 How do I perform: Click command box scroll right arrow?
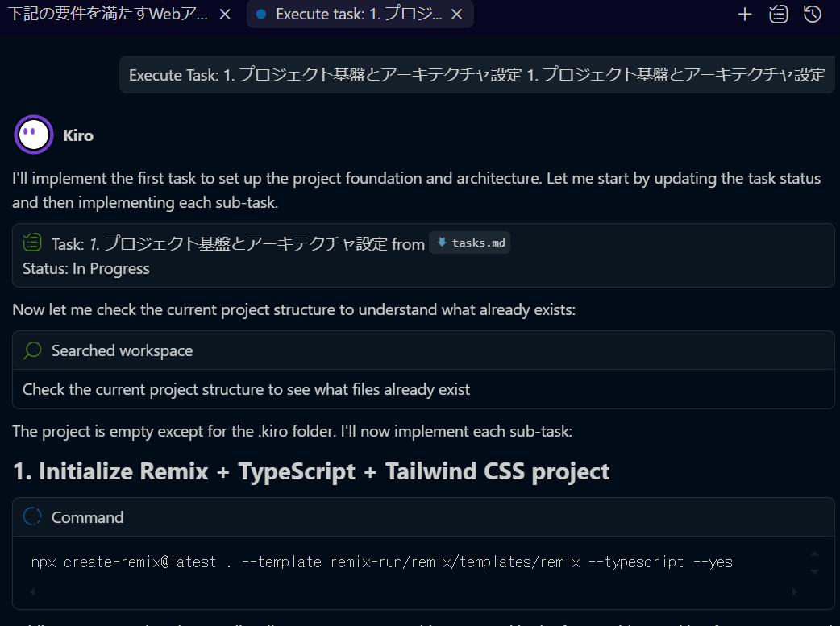[x=795, y=591]
